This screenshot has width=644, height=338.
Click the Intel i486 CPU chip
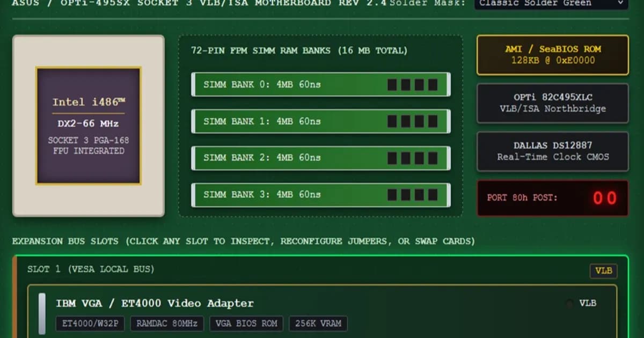coord(89,126)
